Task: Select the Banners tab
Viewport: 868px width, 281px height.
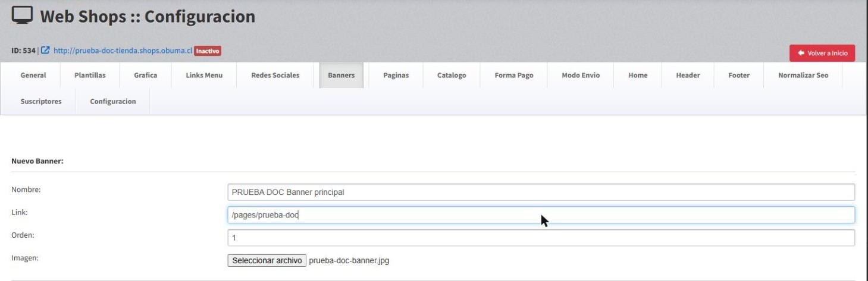Action: [x=341, y=75]
